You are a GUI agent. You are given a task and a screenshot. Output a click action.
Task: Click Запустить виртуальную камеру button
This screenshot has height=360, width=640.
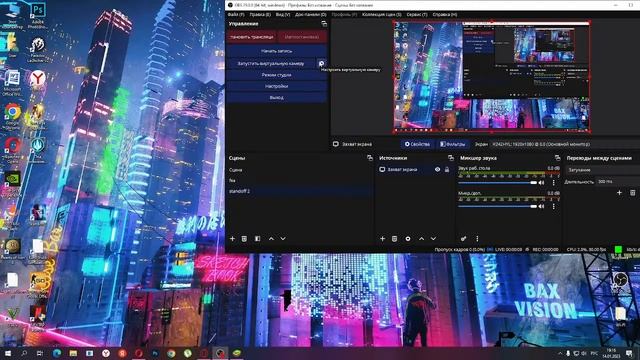pos(271,64)
